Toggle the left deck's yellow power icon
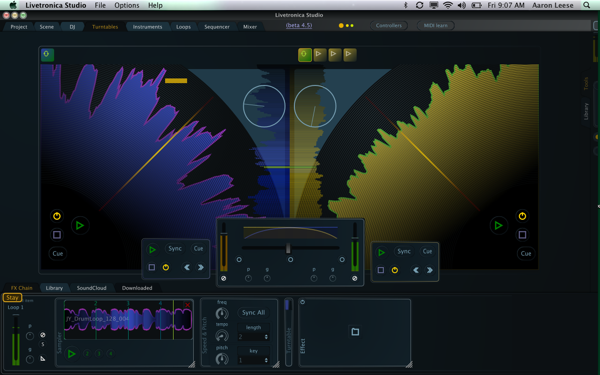Viewport: 600px width, 375px height. (x=57, y=216)
